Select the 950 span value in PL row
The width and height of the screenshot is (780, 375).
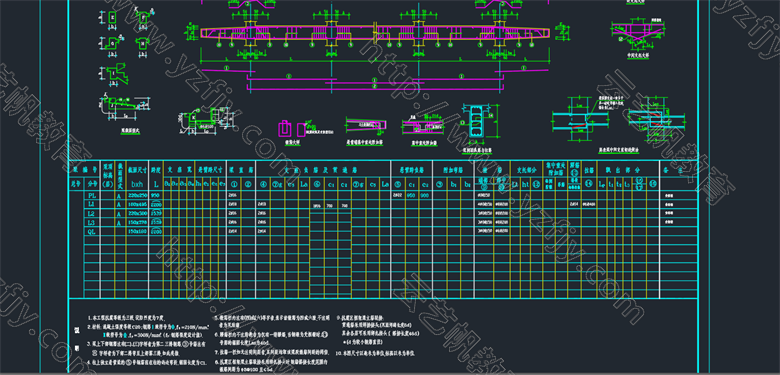(x=155, y=195)
